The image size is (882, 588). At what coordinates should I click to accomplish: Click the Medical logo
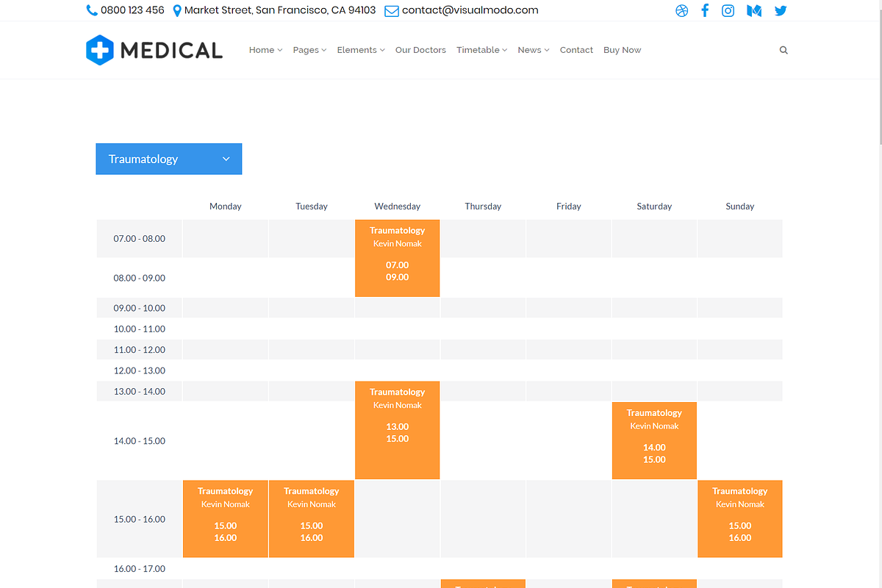pos(154,50)
